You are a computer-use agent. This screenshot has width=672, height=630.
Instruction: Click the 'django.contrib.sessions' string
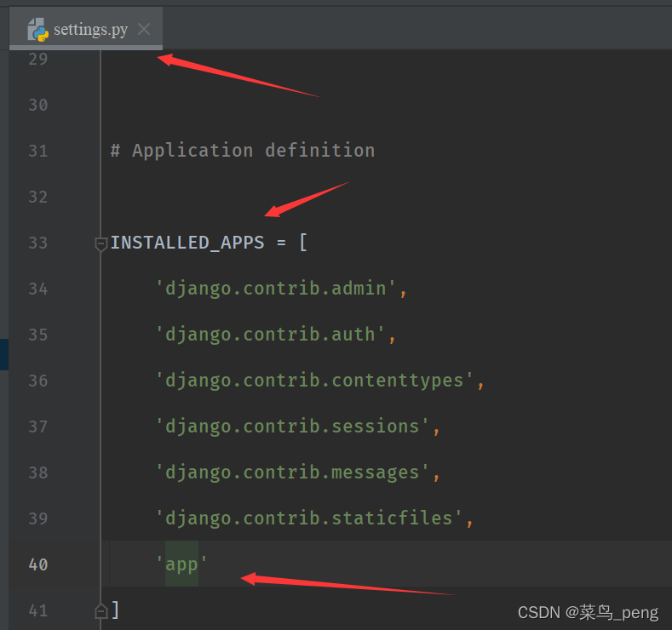click(293, 427)
